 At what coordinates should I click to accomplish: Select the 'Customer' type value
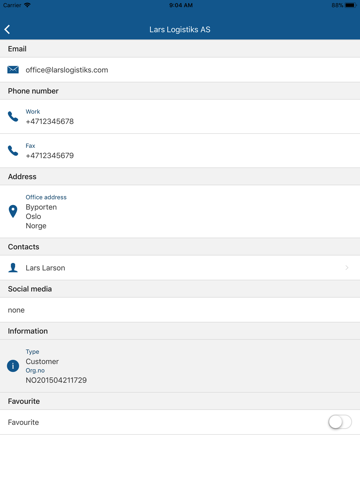[42, 361]
